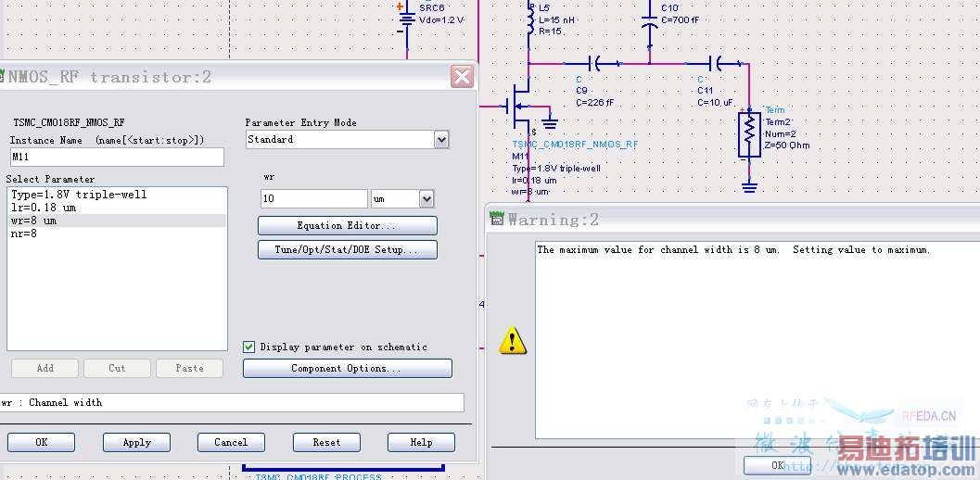Cancel the transistor dialog
The height and width of the screenshot is (480, 980).
(231, 443)
